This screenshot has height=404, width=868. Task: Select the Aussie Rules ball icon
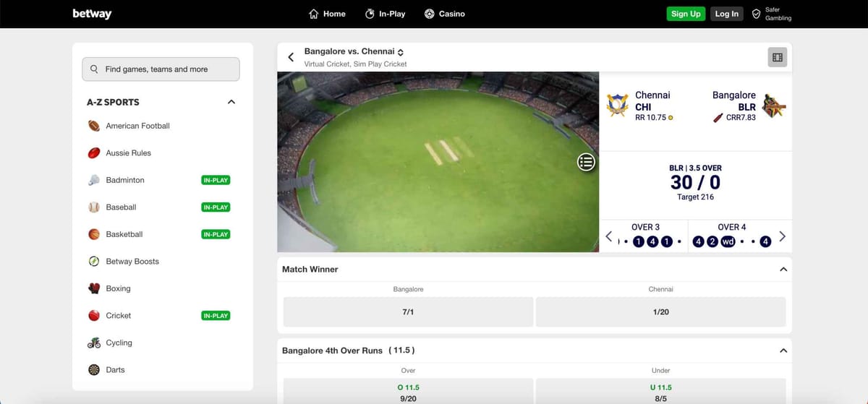click(94, 153)
